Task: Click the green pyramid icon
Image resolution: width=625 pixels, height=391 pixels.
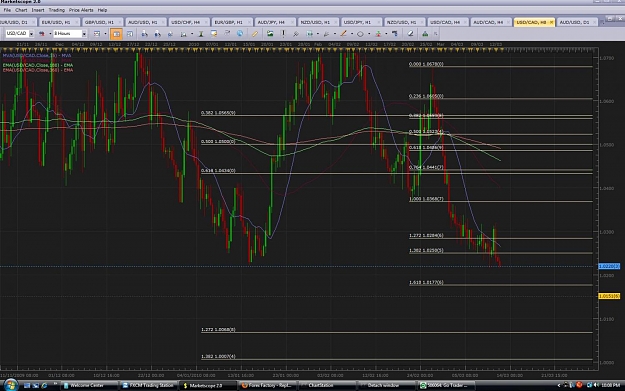Action: tap(425, 33)
